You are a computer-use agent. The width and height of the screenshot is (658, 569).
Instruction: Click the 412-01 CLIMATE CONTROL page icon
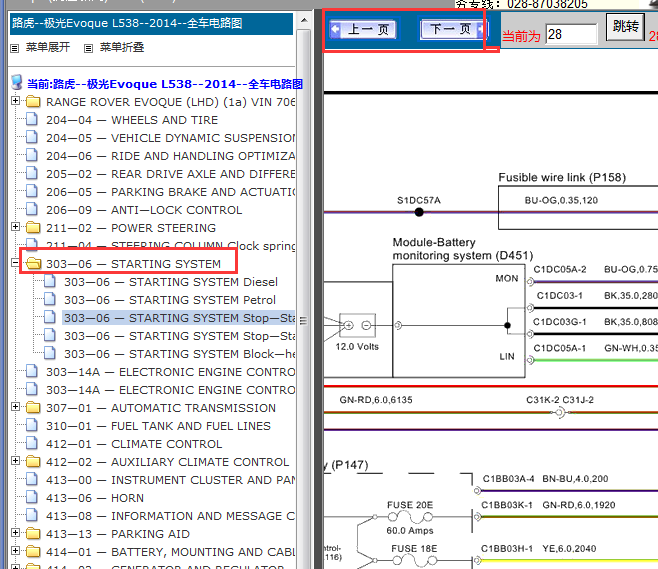click(32, 443)
